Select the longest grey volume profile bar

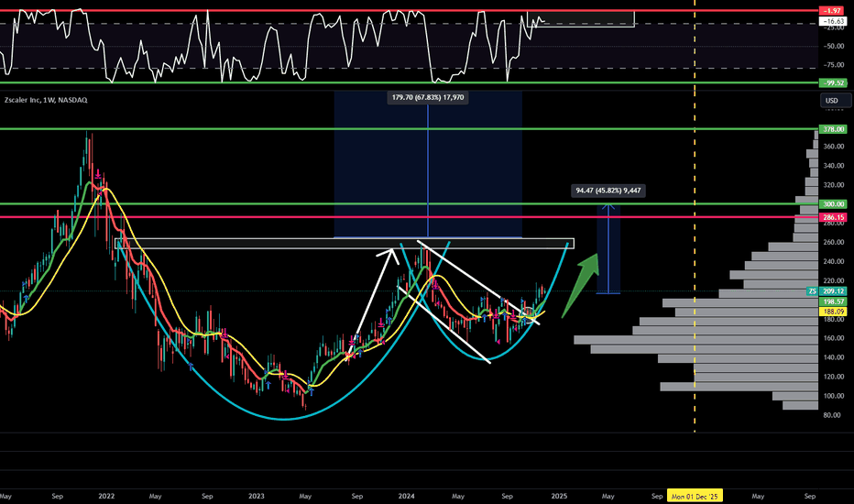pos(696,340)
